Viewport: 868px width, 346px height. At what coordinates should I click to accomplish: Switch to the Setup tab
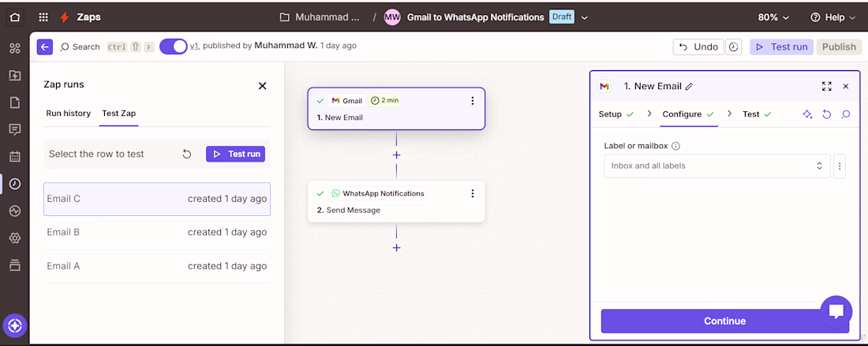tap(615, 114)
